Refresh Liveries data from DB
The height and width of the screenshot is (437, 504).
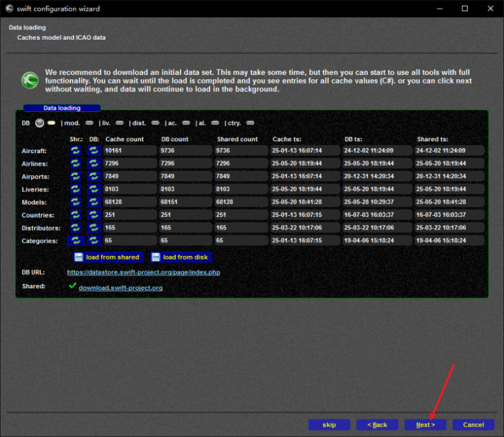[94, 189]
